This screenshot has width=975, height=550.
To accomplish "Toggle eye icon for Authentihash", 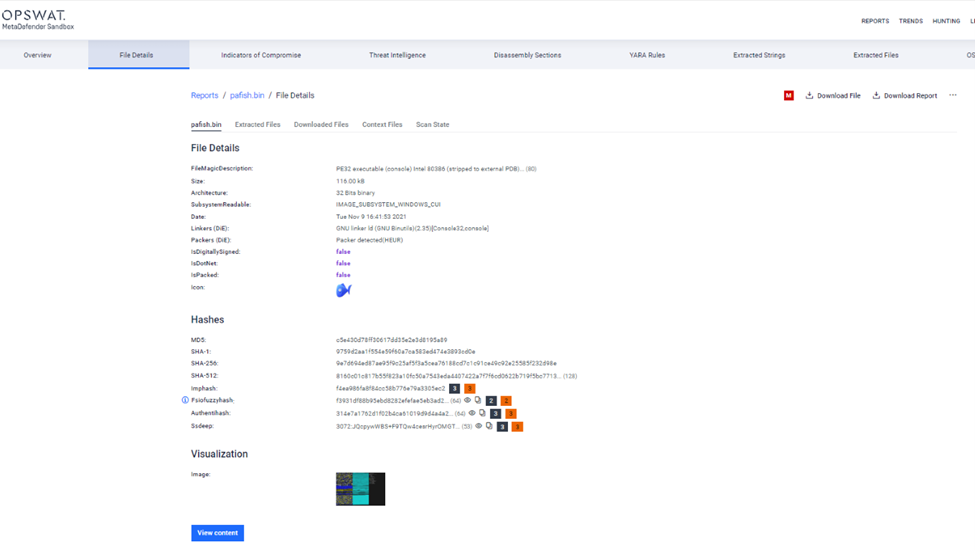I will pyautogui.click(x=472, y=413).
